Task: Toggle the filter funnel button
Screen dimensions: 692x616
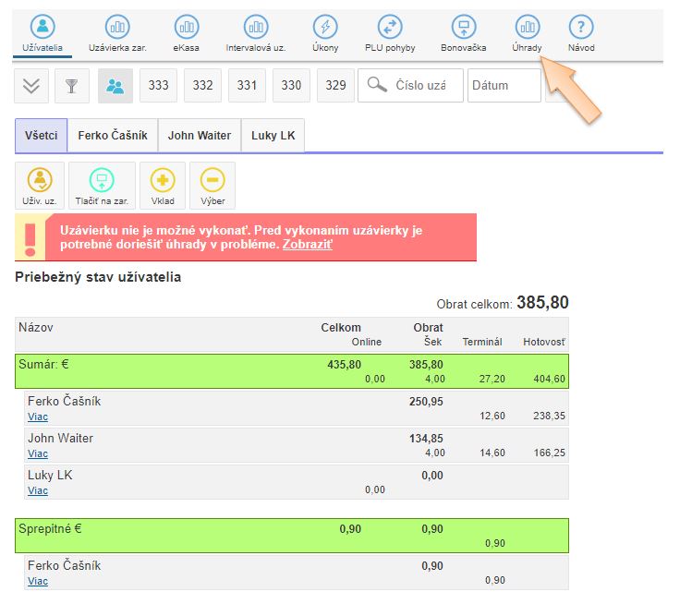Action: pos(72,86)
